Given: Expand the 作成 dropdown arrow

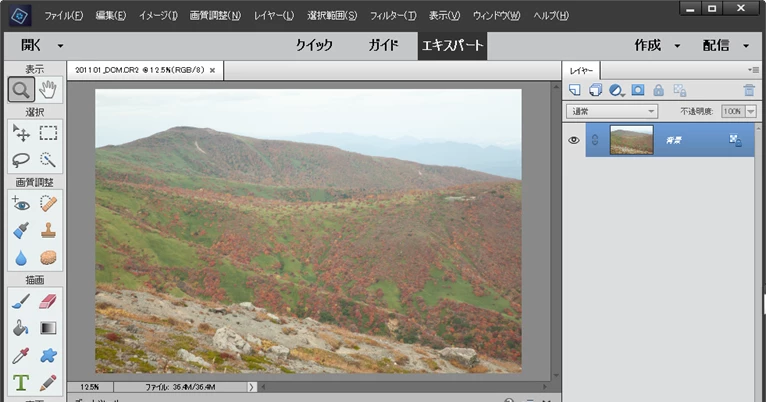Looking at the screenshot, I should 677,46.
